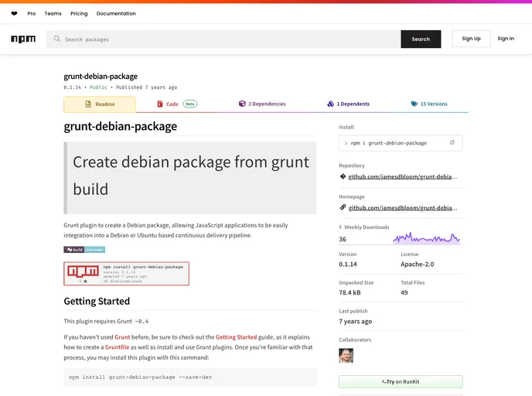Click Try on RunKit button
The image size is (532, 396).
(401, 382)
